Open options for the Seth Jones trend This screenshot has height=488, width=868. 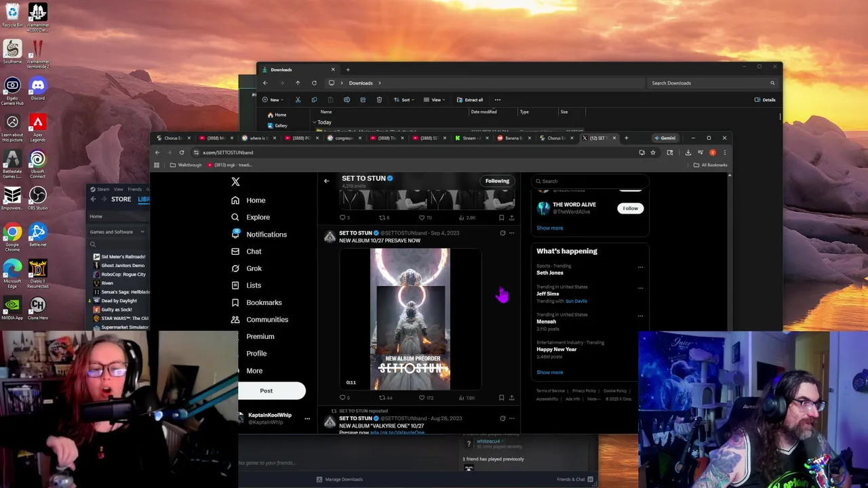pyautogui.click(x=640, y=267)
